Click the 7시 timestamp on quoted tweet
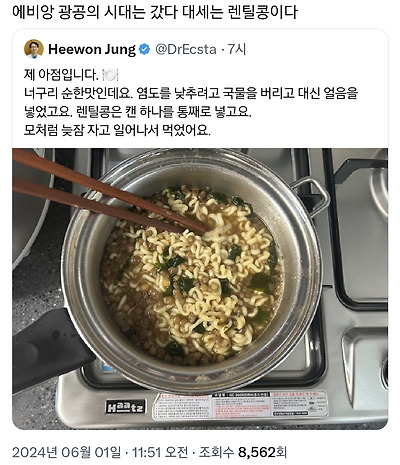Image resolution: width=400 pixels, height=465 pixels. tap(236, 49)
